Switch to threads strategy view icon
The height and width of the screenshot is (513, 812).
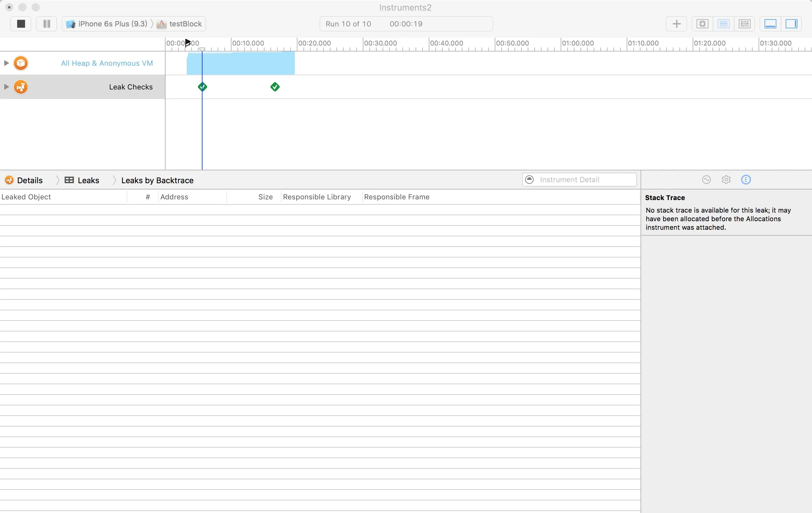744,24
